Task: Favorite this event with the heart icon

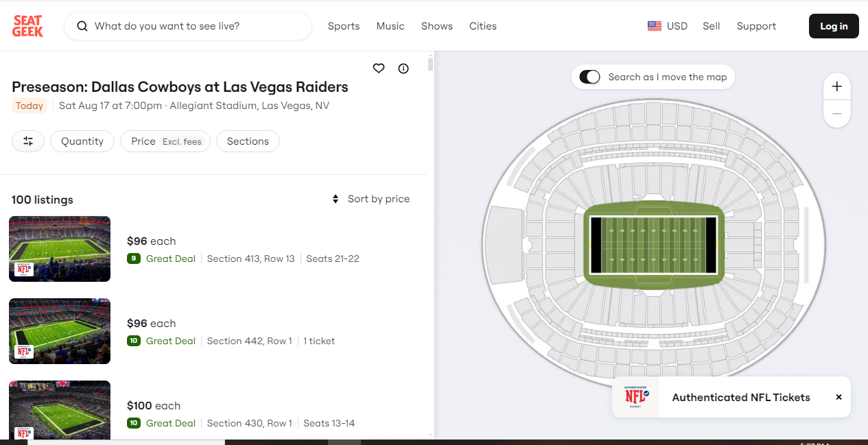Action: click(x=379, y=68)
